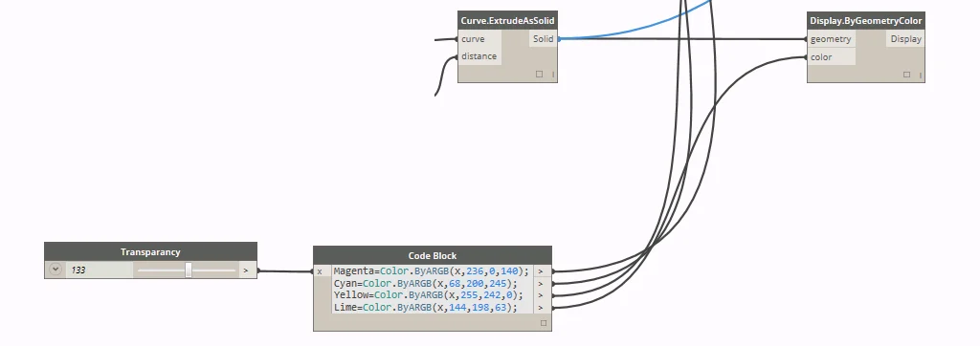
Task: Toggle the Display.ByGeometryColor preview checkbox
Action: pos(906,75)
